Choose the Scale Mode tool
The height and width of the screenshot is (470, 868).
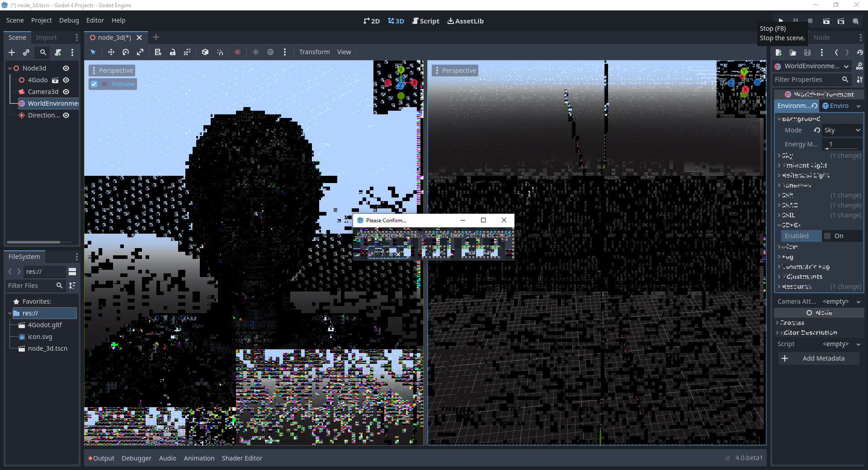coord(140,52)
